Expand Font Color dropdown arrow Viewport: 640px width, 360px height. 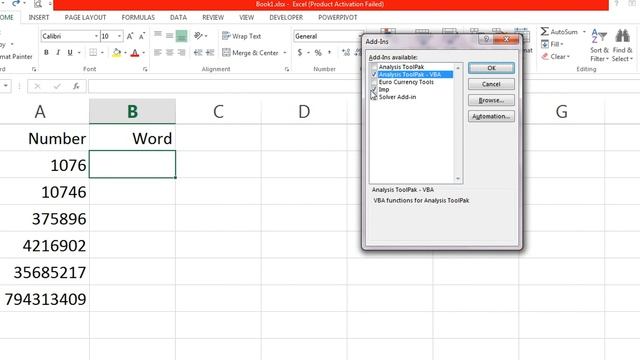click(x=143, y=53)
